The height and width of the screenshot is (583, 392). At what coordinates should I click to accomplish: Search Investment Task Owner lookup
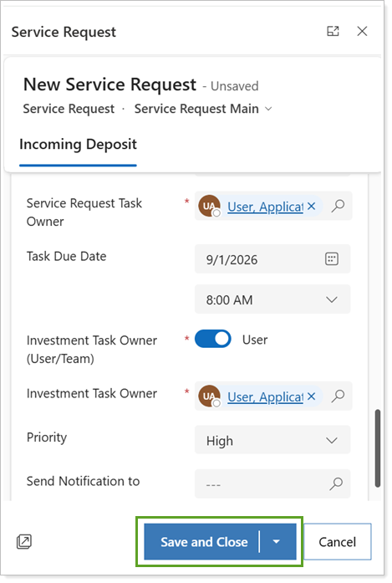click(x=338, y=396)
